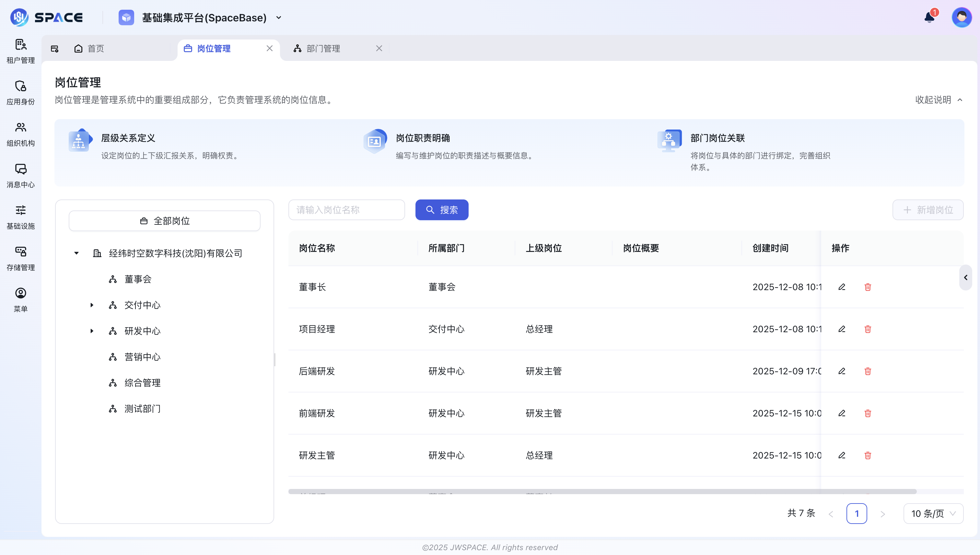Click the 新增岗位 button
This screenshot has width=980, height=555.
pyautogui.click(x=928, y=210)
